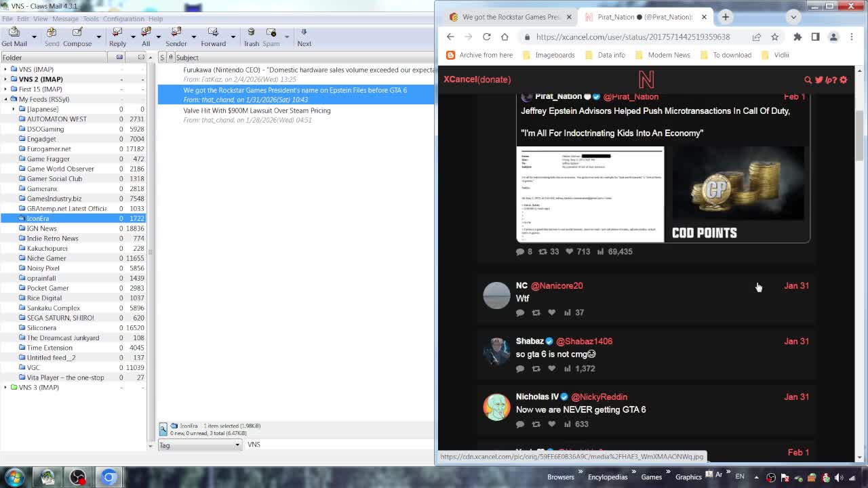The image size is (868, 488).
Task: Toggle the quick search magnifier in message list
Action: 163,428
